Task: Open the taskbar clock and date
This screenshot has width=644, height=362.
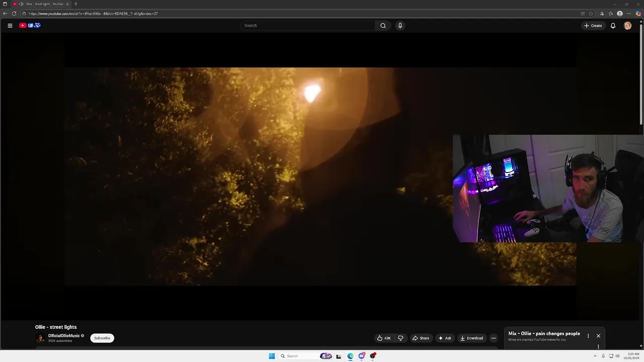Action: pos(632,356)
